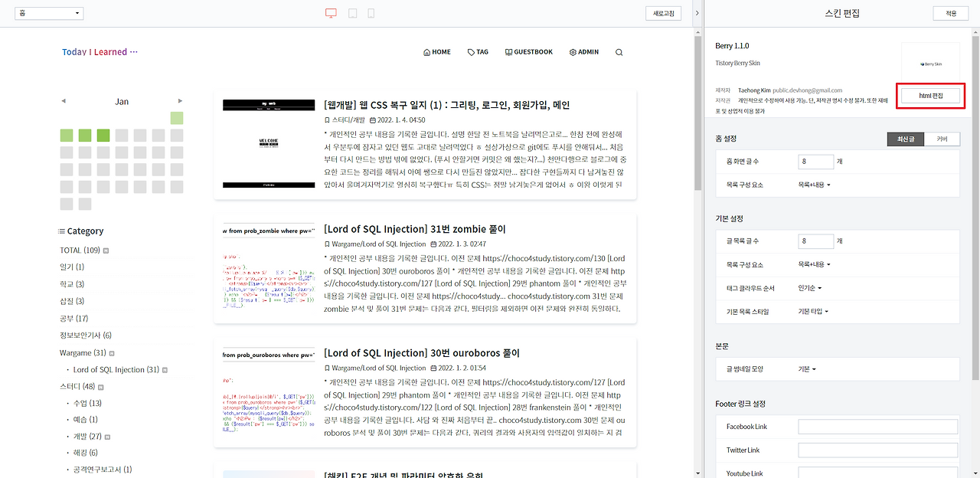Open 태그 클라우드 순서 dropdown
The image size is (980, 478).
[x=810, y=288]
